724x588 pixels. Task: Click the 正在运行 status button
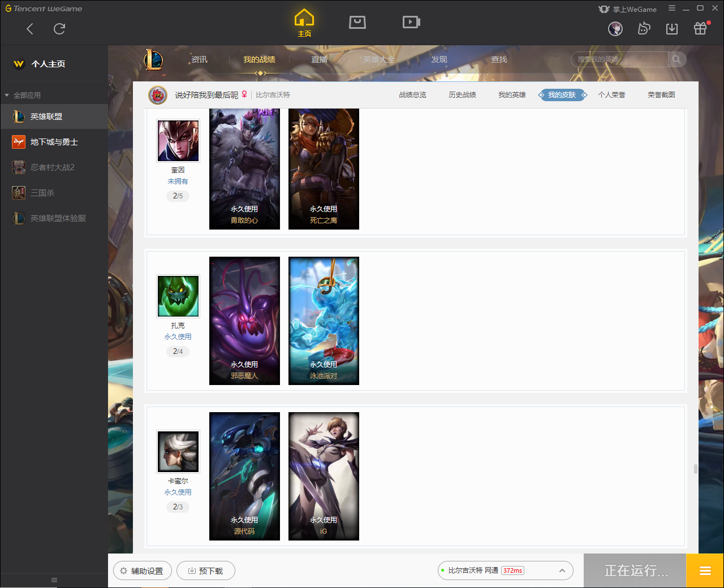coord(635,570)
